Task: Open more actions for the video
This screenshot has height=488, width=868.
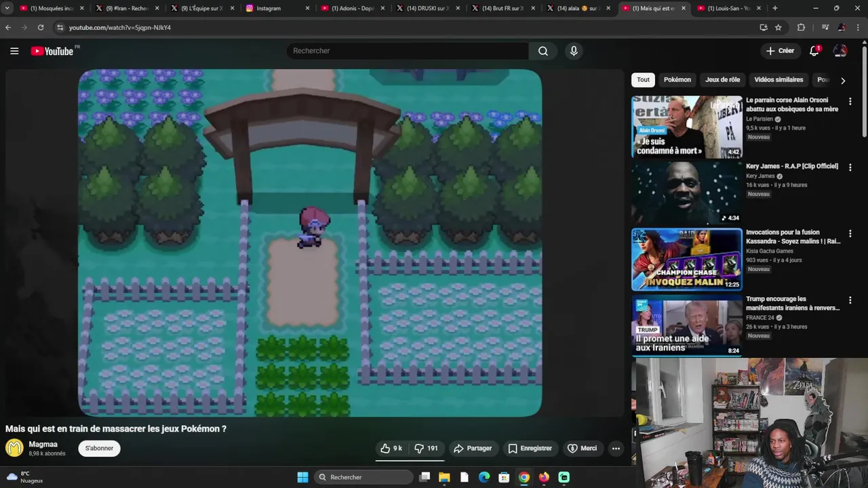Action: point(616,448)
